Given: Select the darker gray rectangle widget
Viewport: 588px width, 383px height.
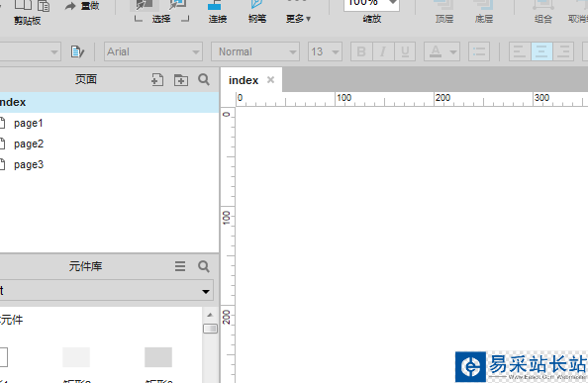Looking at the screenshot, I should click(x=158, y=357).
